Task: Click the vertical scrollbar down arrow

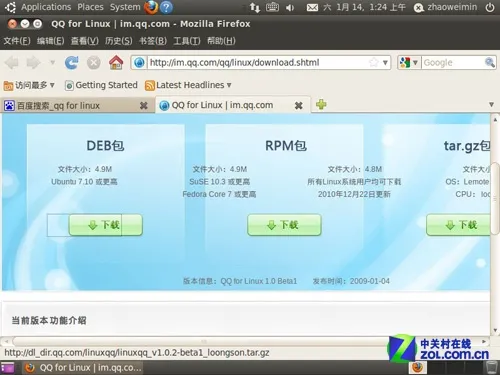Action: [x=495, y=330]
